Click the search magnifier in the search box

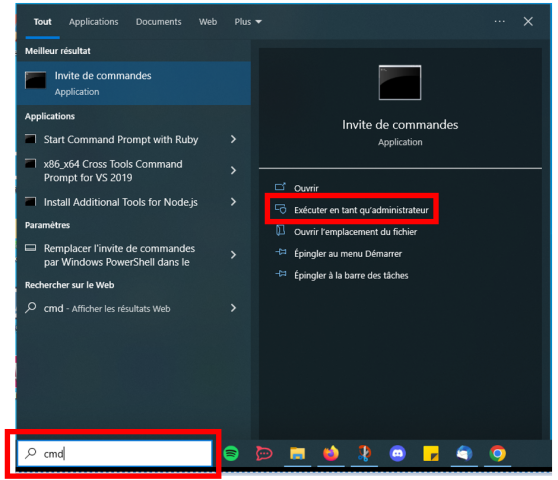click(31, 453)
